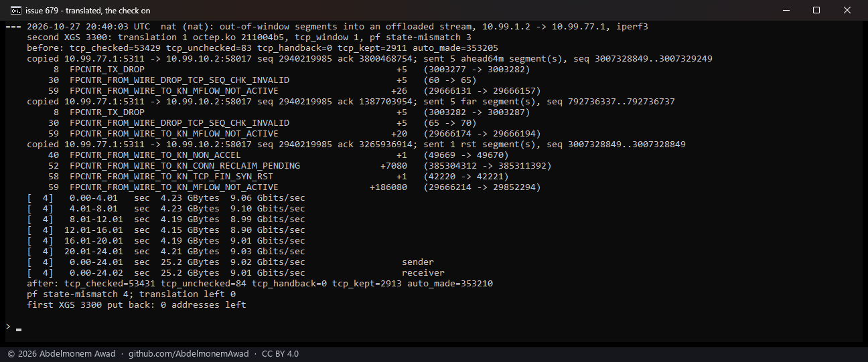
Task: Click the copied line with ack 1387703954
Action: click(x=351, y=102)
